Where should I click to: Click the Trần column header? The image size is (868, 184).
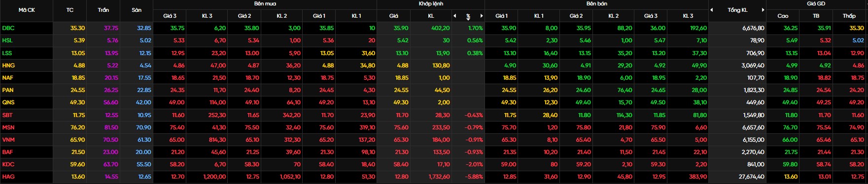click(104, 10)
